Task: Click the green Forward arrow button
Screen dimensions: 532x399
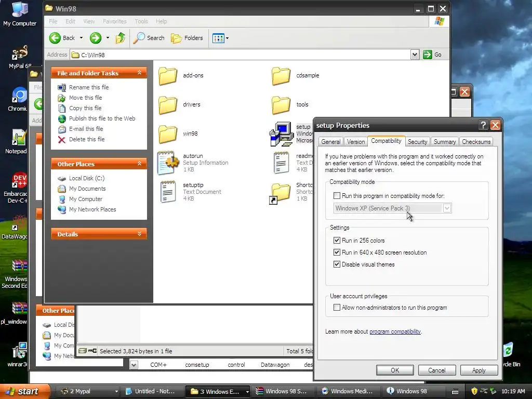Action: (x=96, y=38)
